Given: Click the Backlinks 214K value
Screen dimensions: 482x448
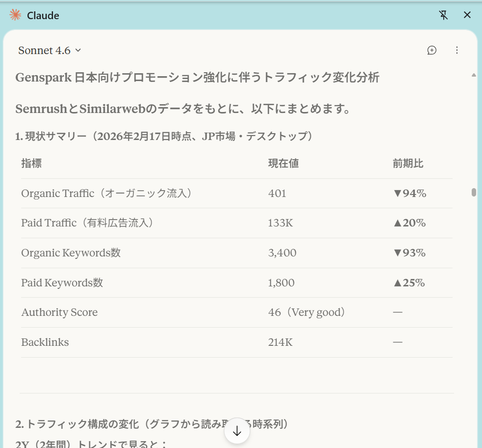Looking at the screenshot, I should pyautogui.click(x=280, y=342).
